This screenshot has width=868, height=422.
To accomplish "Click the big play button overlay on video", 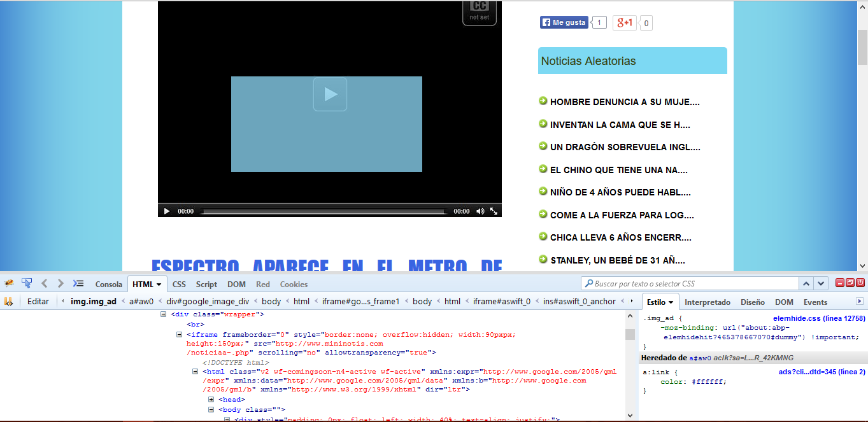I will 330,94.
